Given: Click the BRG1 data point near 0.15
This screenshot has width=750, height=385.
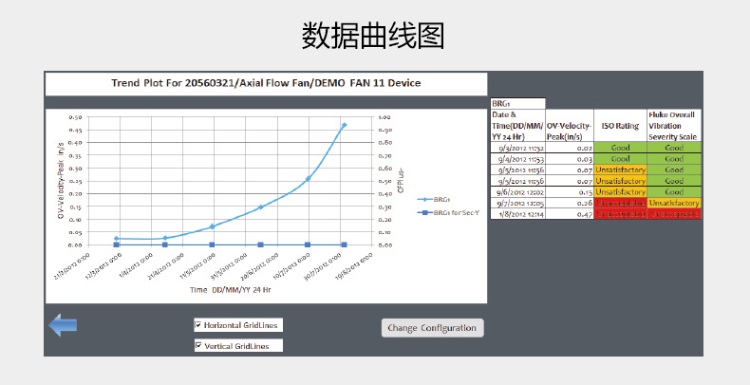Looking at the screenshot, I should point(261,207).
